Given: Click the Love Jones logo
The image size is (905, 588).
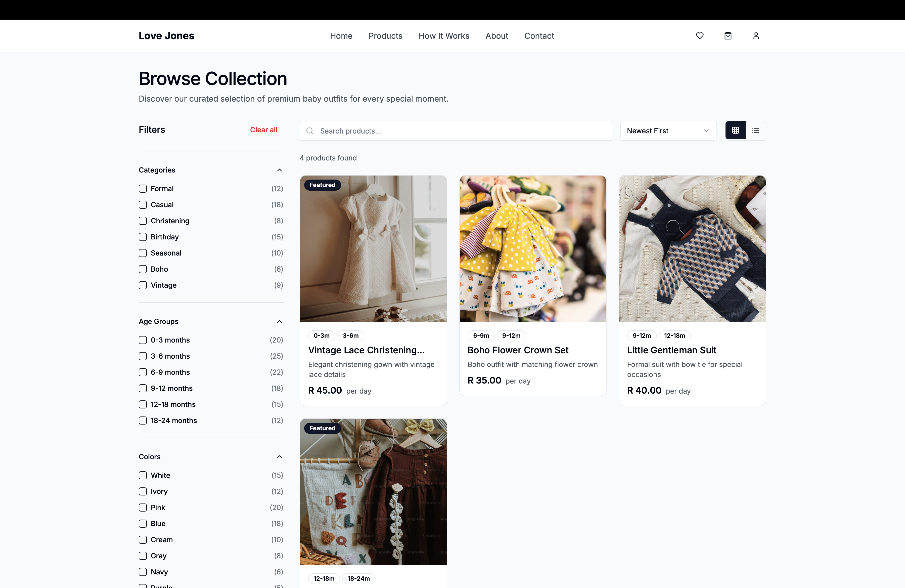Looking at the screenshot, I should (x=166, y=36).
